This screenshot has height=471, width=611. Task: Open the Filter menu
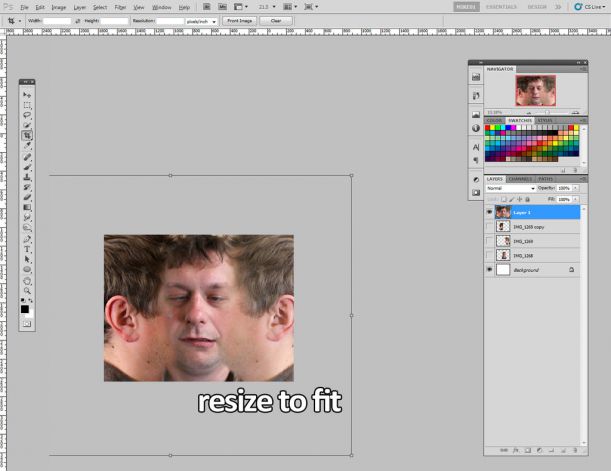[120, 7]
